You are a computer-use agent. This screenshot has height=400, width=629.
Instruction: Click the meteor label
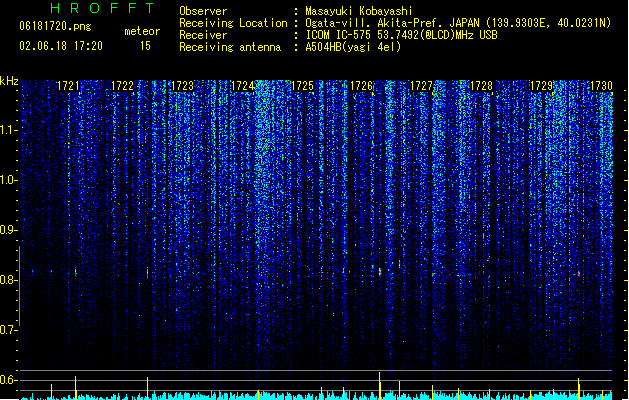[x=142, y=31]
